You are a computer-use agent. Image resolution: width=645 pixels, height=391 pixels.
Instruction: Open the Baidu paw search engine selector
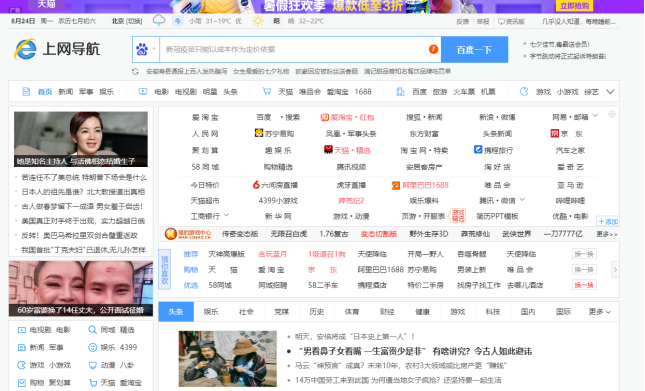[x=146, y=49]
